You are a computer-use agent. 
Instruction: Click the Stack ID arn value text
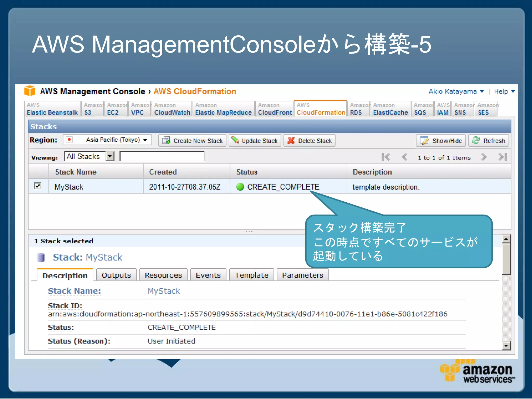click(x=248, y=314)
